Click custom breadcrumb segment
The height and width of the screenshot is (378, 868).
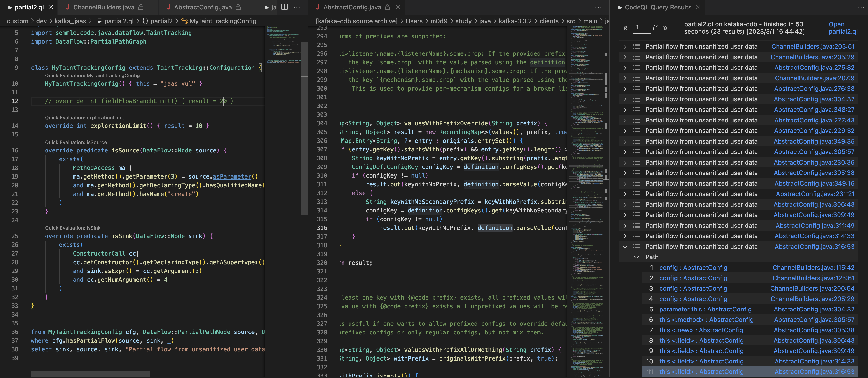coord(17,21)
